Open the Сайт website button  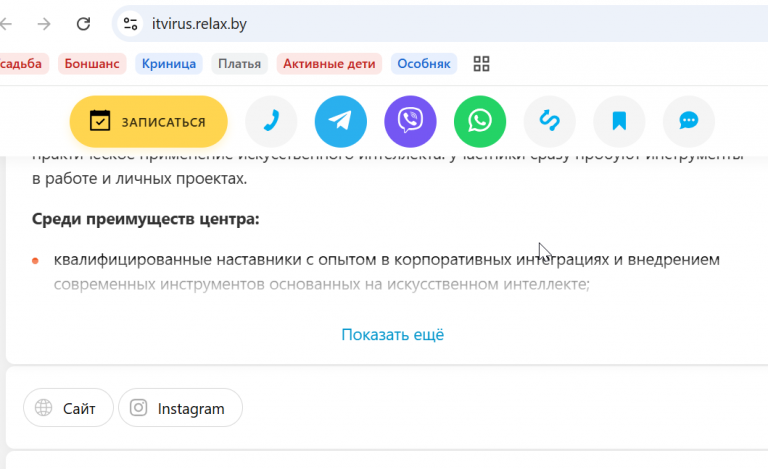tap(68, 408)
